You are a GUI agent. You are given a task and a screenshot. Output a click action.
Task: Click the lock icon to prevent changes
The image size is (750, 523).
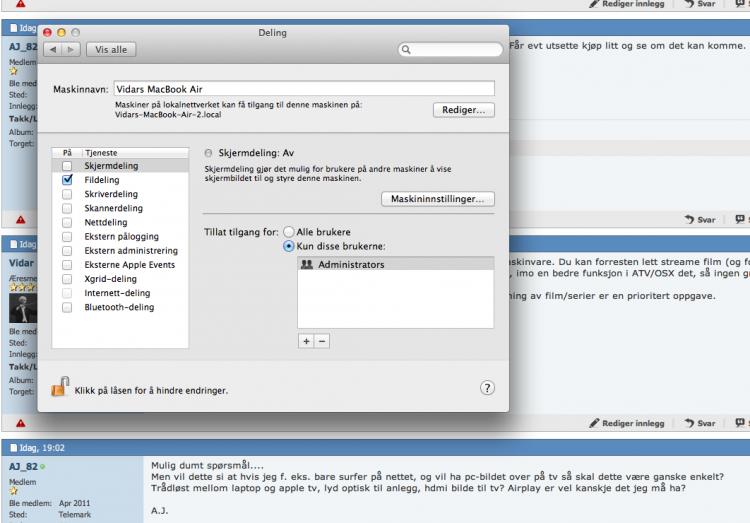[60, 387]
